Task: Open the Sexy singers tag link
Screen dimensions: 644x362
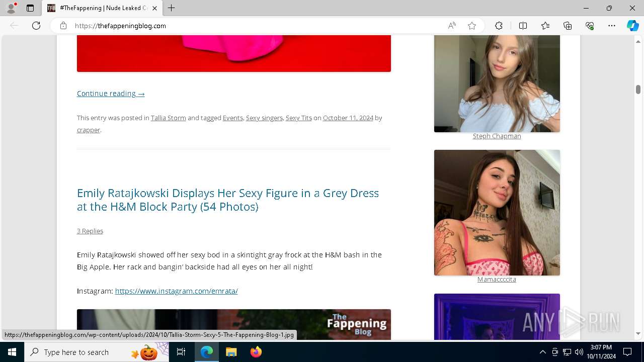Action: coord(264,118)
